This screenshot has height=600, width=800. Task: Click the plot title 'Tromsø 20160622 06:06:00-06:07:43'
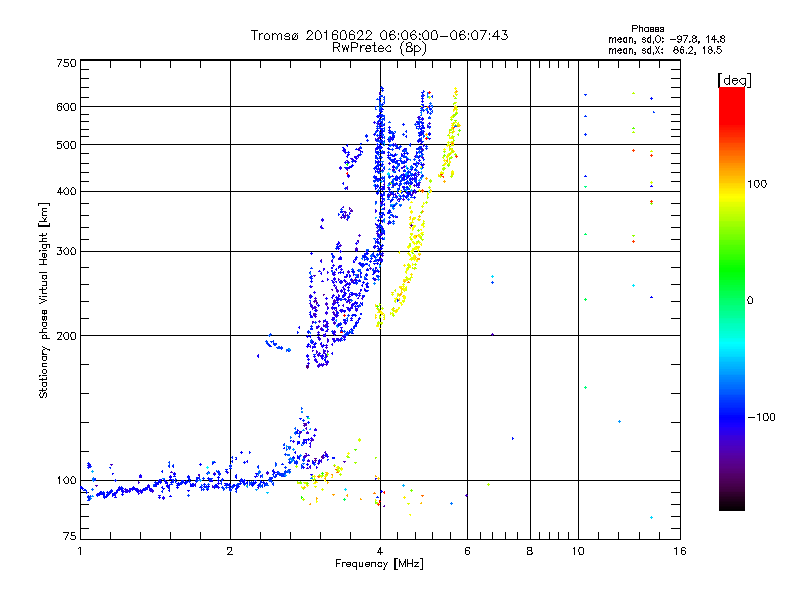click(379, 35)
